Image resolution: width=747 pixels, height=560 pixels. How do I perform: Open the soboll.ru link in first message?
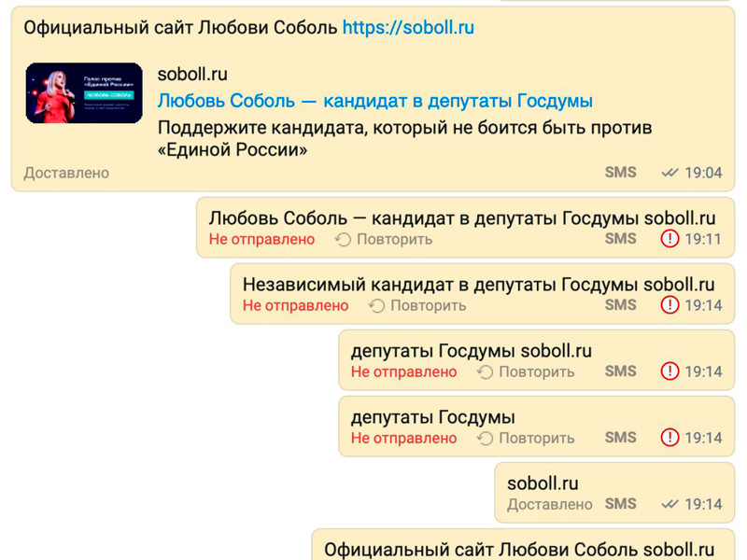(408, 28)
